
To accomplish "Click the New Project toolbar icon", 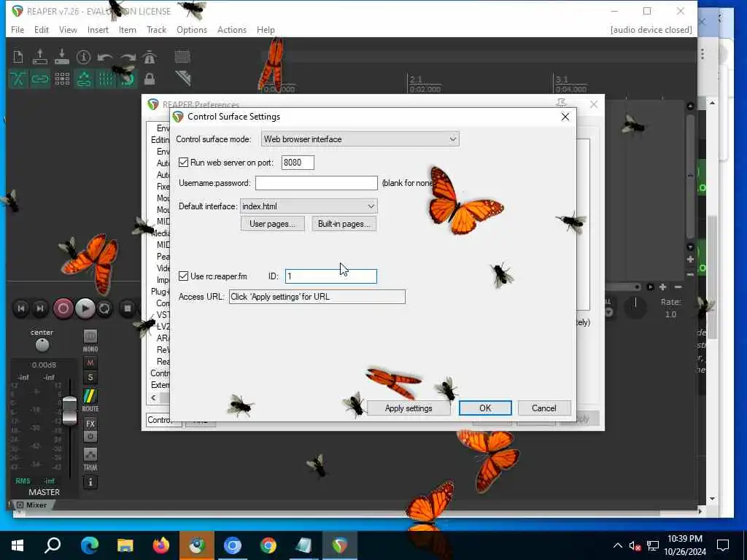I will pyautogui.click(x=18, y=57).
